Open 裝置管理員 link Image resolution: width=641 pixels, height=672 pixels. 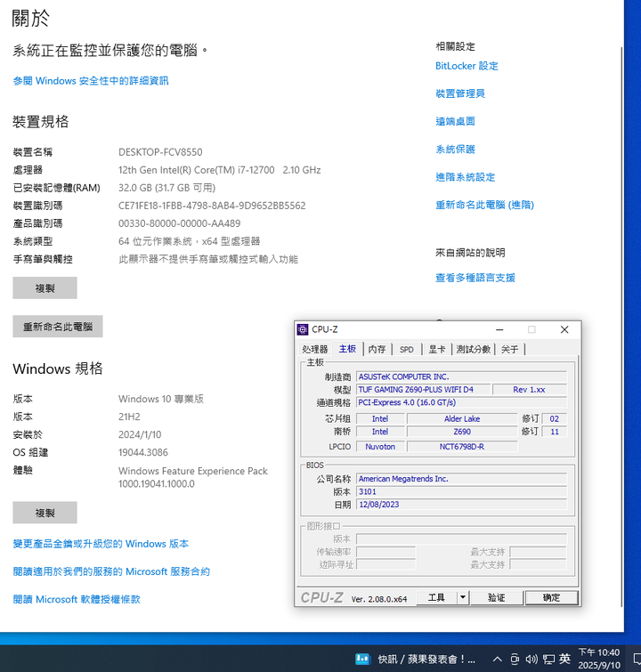click(460, 93)
